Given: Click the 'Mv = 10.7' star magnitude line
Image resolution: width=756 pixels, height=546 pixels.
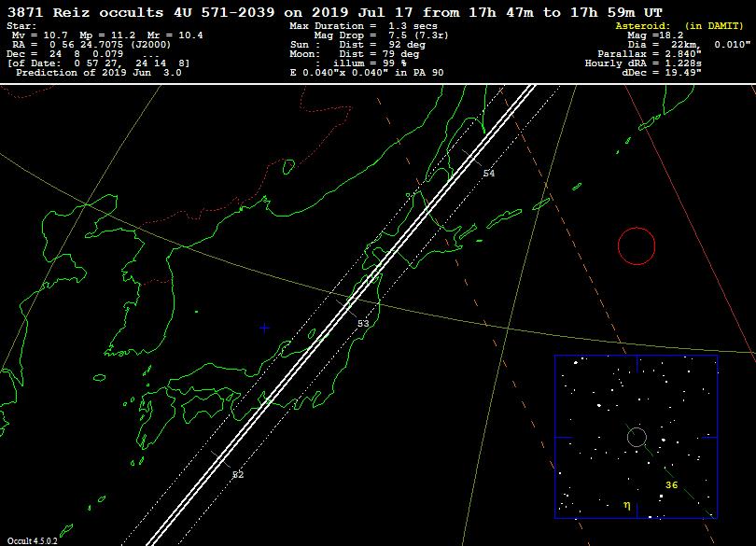Looking at the screenshot, I should pos(107,35).
